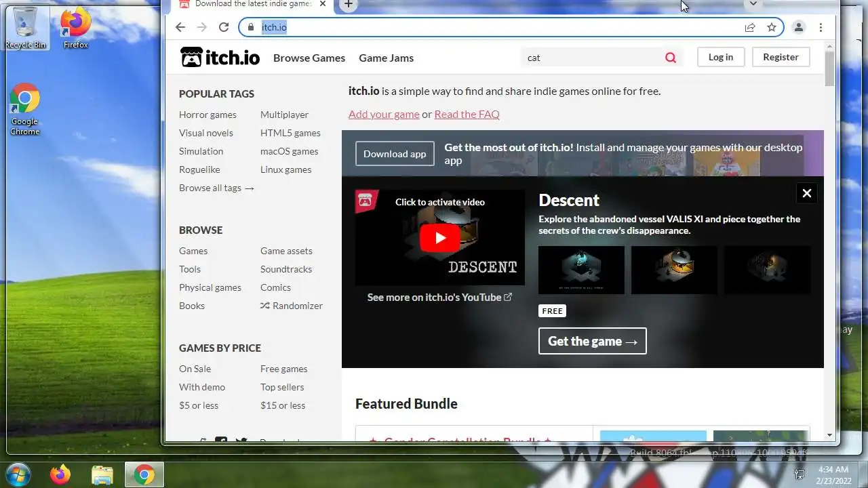Viewport: 868px width, 488px height.
Task: Click the Log in button
Action: coord(721,57)
